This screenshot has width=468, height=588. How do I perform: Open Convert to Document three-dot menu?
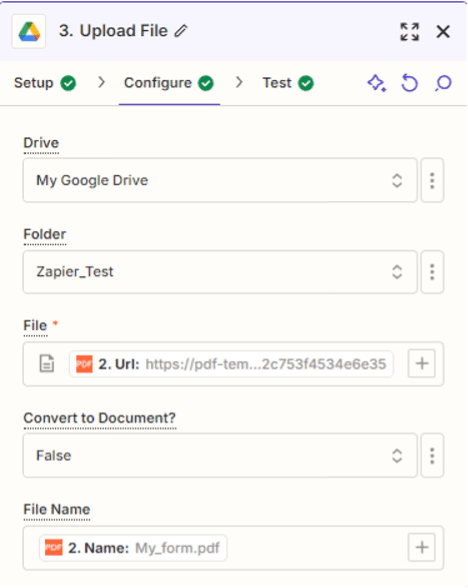tap(432, 456)
